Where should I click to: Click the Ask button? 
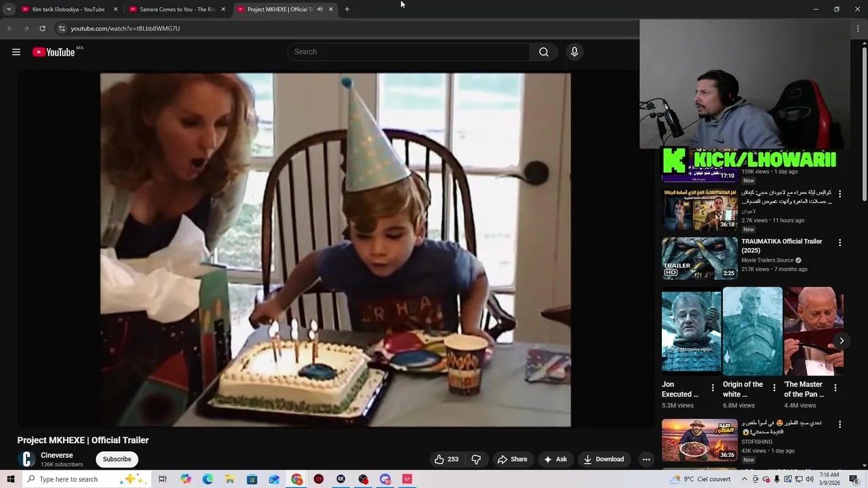tap(555, 459)
